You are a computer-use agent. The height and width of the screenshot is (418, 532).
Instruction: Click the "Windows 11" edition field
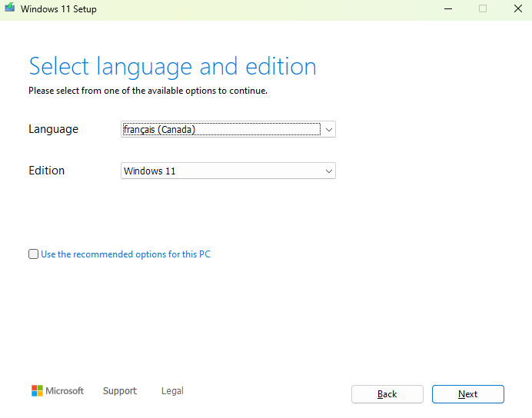pos(221,171)
